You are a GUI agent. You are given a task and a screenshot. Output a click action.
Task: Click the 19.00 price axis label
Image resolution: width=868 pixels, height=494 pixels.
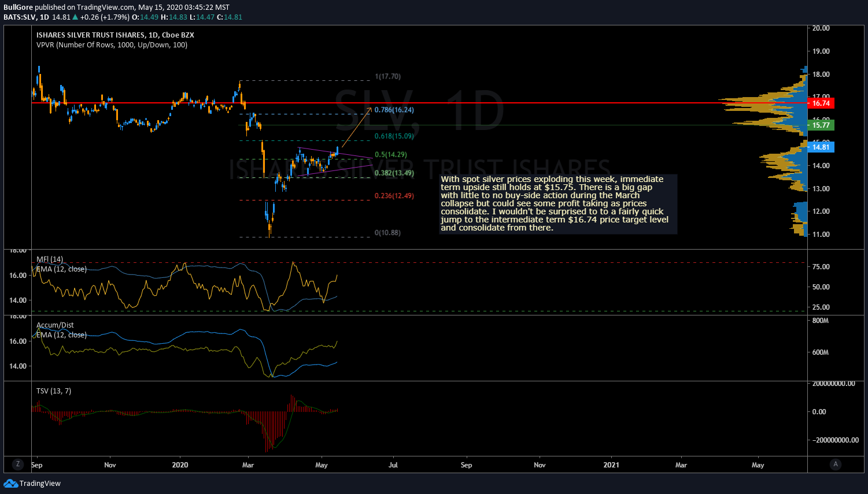pyautogui.click(x=821, y=51)
